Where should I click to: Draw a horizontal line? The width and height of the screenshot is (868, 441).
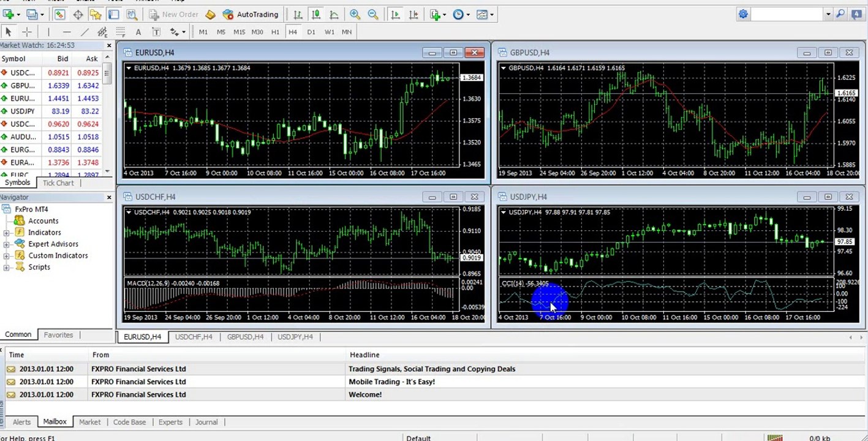[x=66, y=32]
